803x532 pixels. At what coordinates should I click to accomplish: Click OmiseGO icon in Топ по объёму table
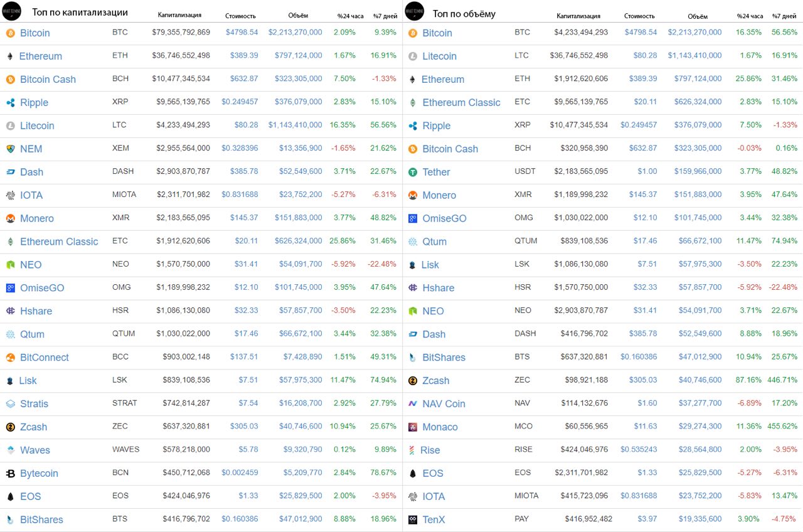tap(413, 218)
